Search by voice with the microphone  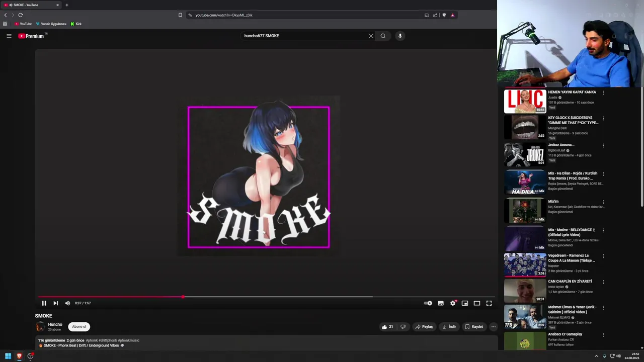click(400, 36)
